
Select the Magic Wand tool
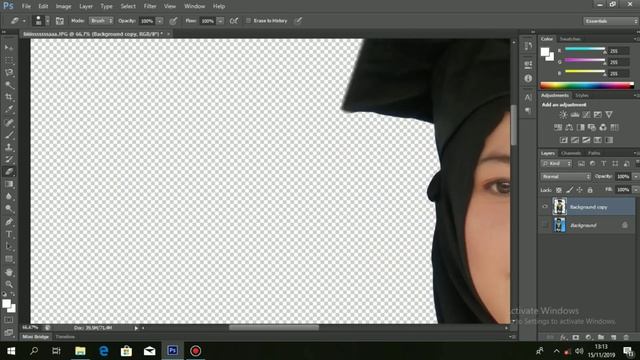9,85
